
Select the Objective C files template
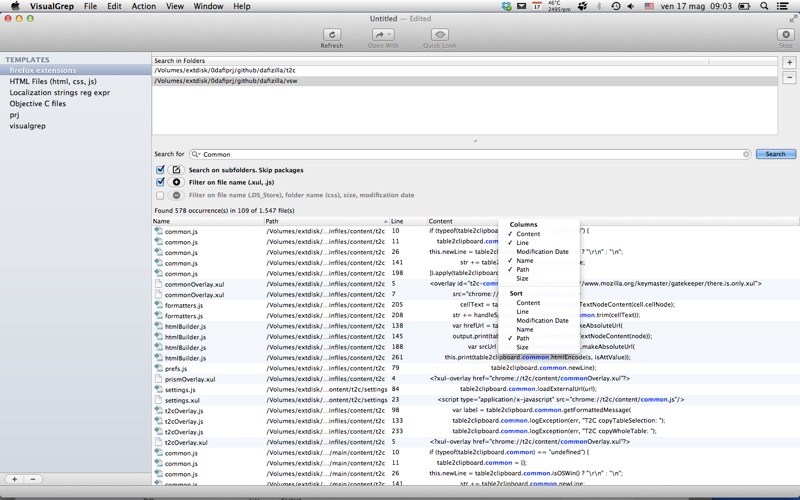(38, 103)
